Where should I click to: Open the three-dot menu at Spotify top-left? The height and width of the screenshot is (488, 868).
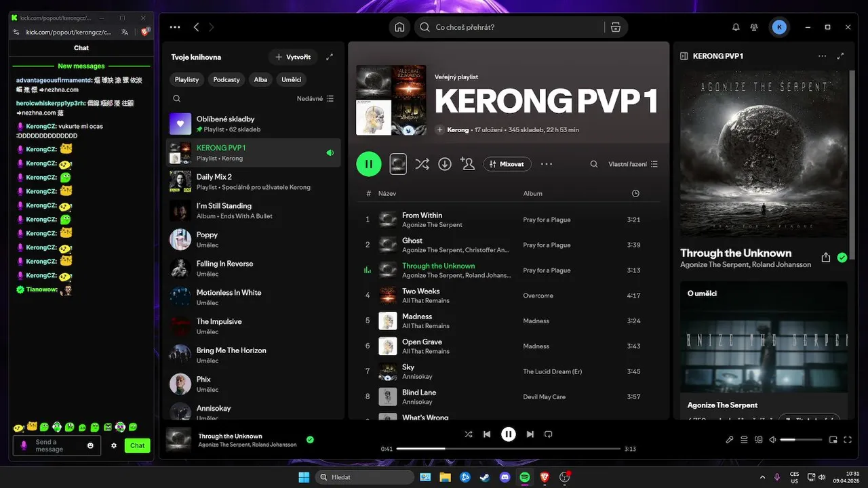tap(175, 27)
